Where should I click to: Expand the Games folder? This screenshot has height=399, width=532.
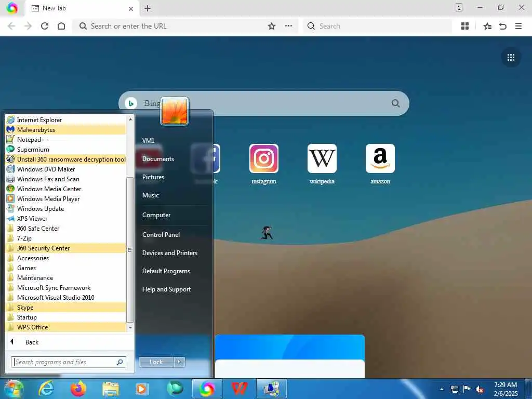click(x=65, y=268)
